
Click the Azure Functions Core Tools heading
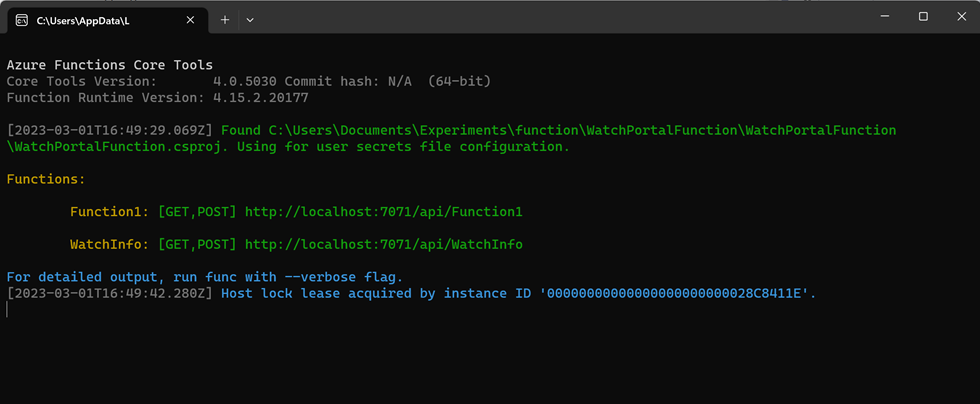coord(109,65)
